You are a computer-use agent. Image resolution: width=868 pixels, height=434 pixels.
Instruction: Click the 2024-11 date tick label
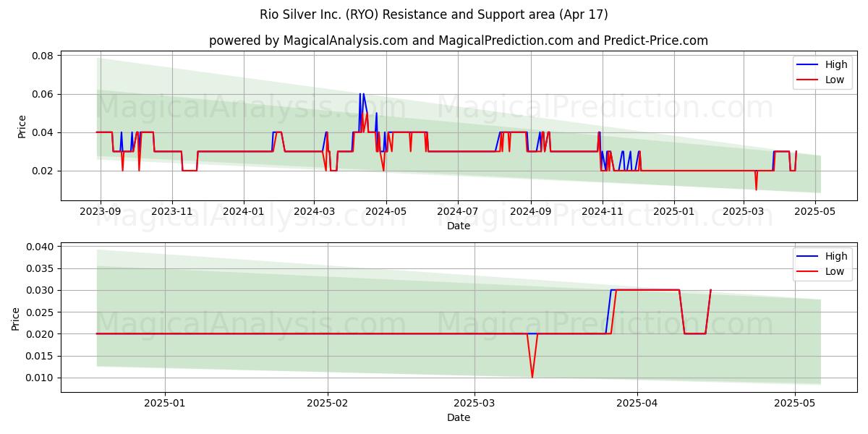click(602, 212)
